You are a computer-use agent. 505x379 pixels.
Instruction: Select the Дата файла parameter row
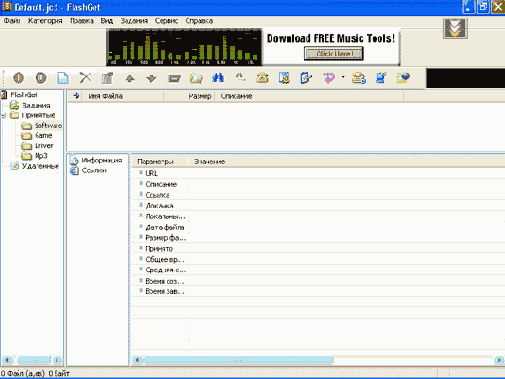[318, 227]
